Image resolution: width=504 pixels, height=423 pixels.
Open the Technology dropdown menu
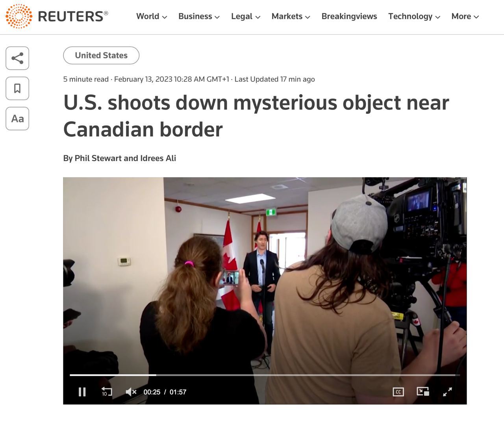click(414, 17)
